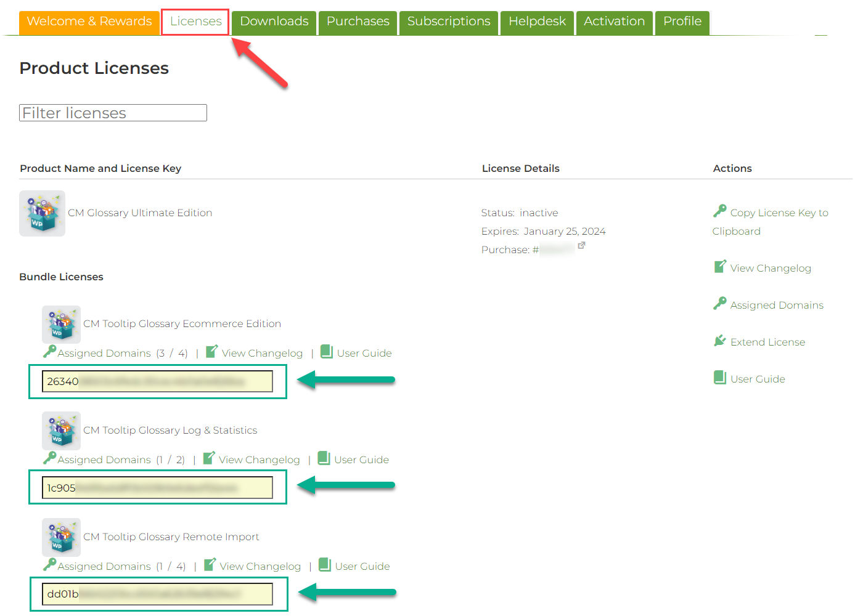Open Assigned Domains in the Actions column

point(777,306)
